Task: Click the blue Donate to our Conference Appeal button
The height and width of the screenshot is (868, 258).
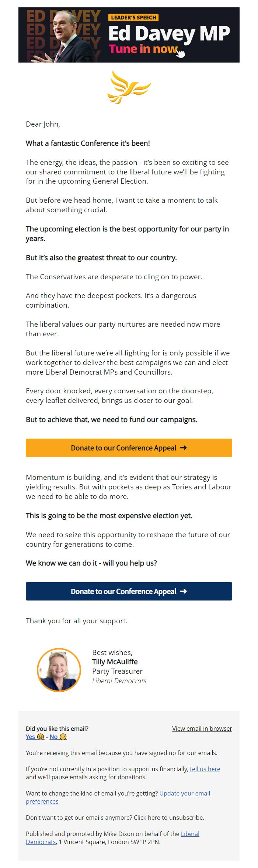Action: tap(128, 591)
